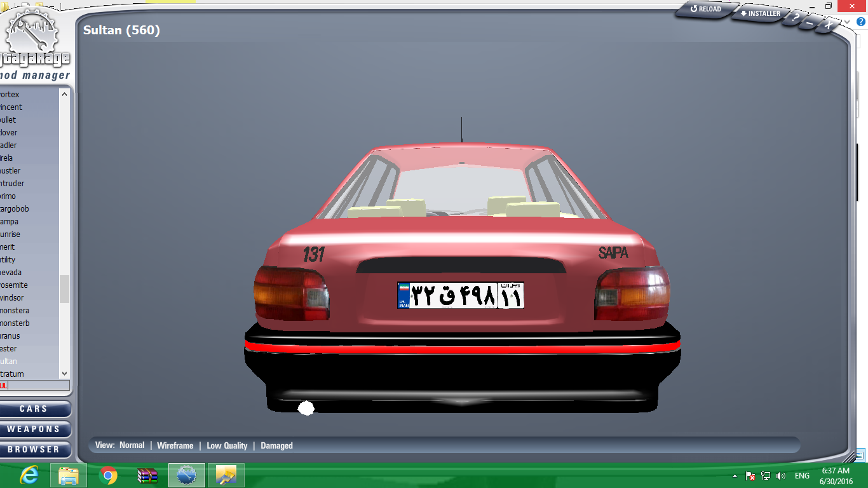
Task: Open the yellow taskbar app icon
Action: pos(226,475)
